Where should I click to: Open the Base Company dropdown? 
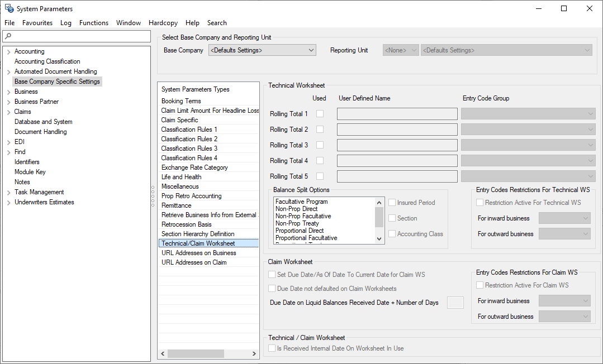311,50
